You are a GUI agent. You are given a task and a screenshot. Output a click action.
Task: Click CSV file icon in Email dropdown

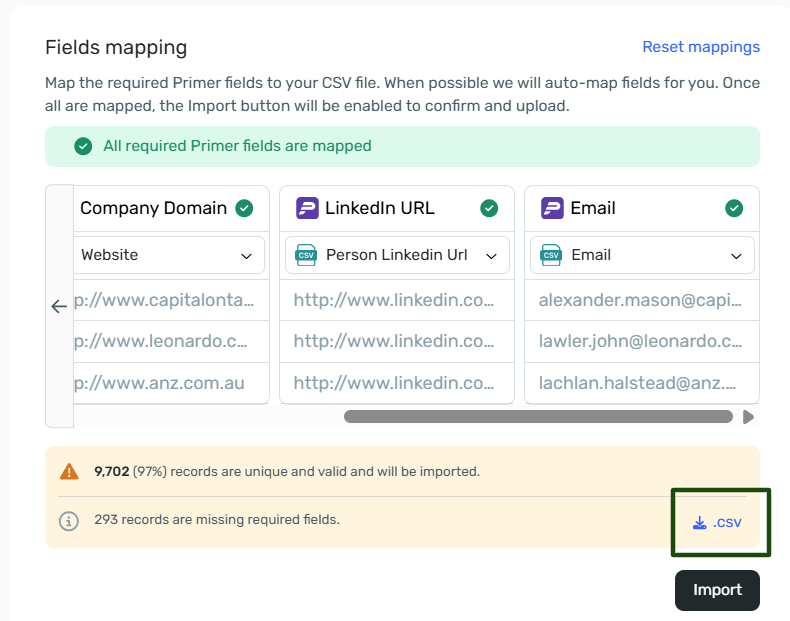(x=551, y=255)
